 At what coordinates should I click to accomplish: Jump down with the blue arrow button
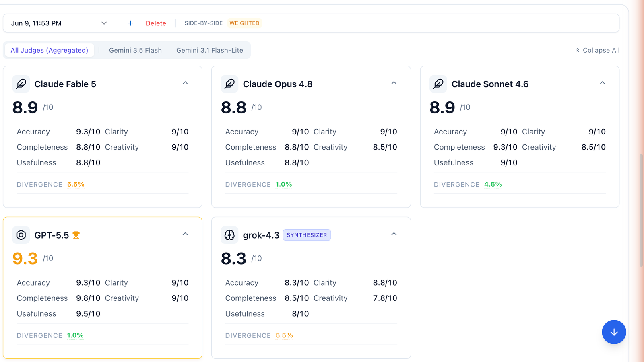click(614, 332)
